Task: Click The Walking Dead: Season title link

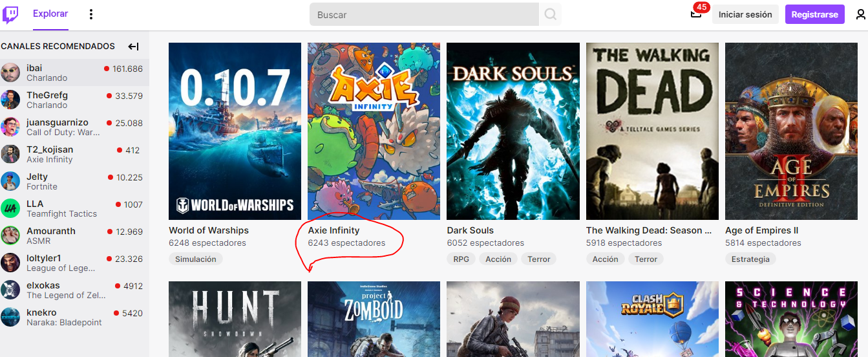Action: pyautogui.click(x=649, y=230)
